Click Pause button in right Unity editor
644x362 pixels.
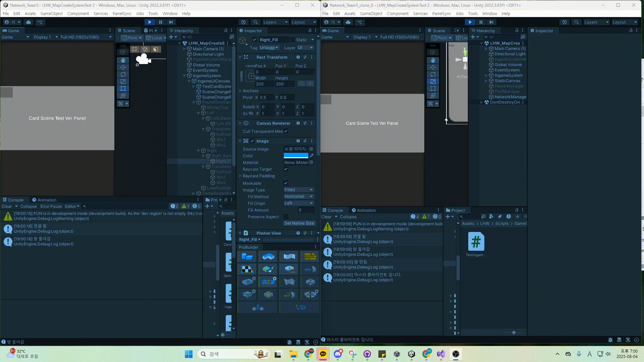click(x=481, y=22)
